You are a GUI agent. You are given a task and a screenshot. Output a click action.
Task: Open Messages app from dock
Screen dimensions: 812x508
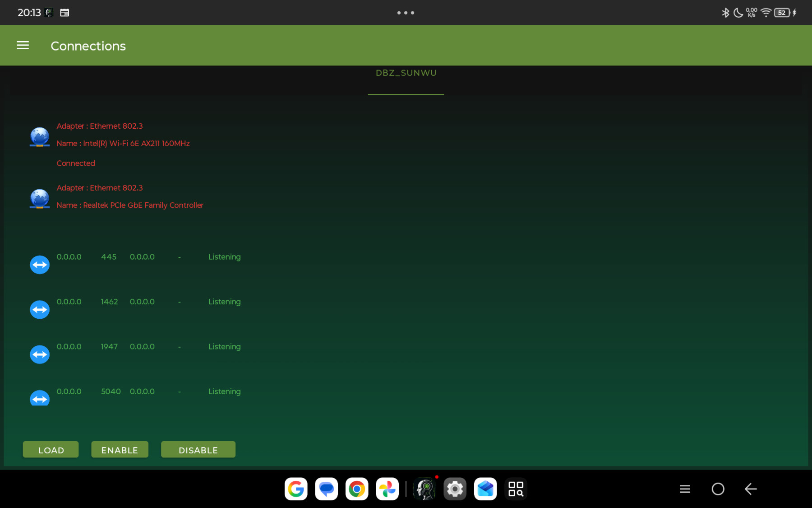[327, 489]
